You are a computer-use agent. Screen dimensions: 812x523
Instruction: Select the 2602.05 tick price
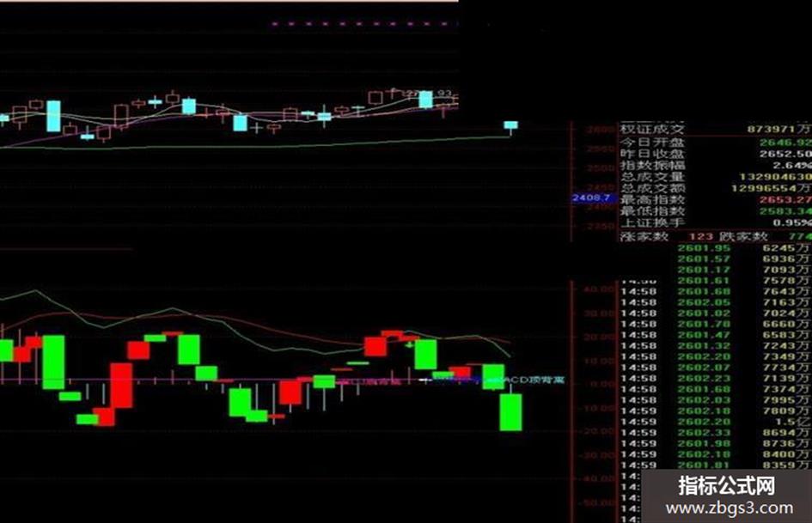704,302
